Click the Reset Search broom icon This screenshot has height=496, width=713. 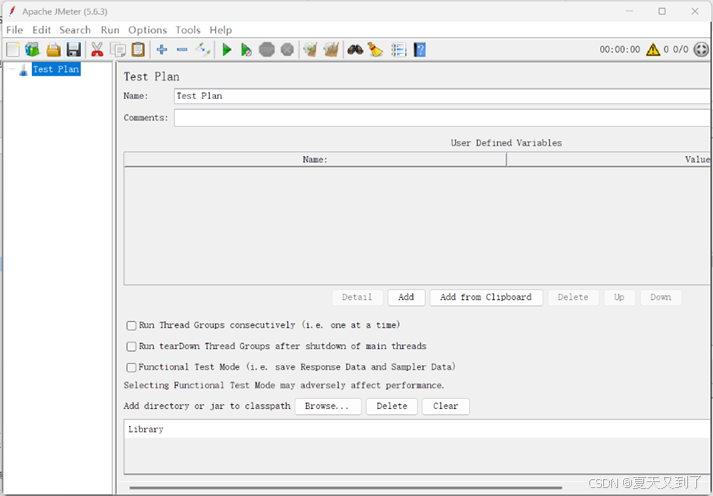pos(376,50)
